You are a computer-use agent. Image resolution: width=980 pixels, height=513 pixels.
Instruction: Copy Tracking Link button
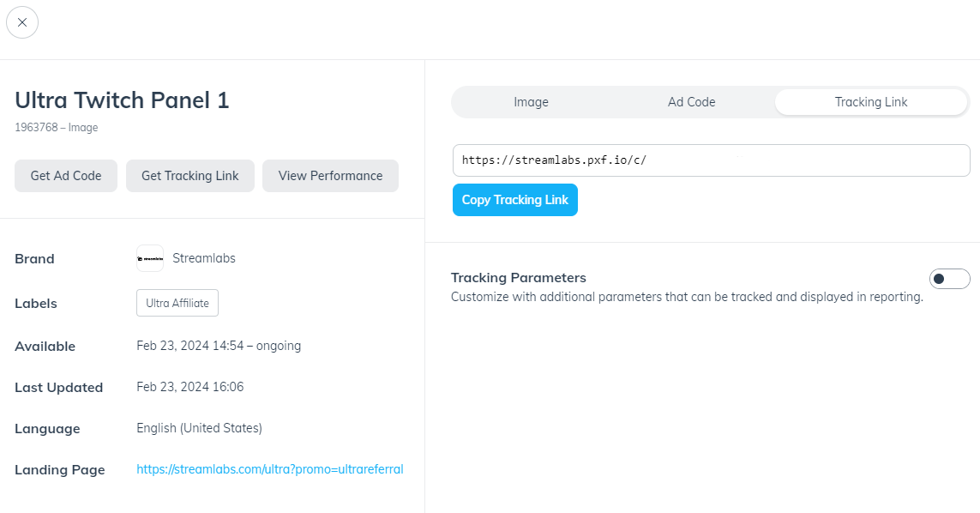pyautogui.click(x=515, y=200)
